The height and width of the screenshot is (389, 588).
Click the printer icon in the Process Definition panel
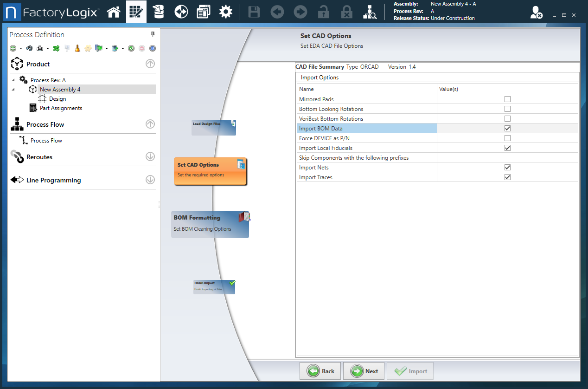click(39, 48)
